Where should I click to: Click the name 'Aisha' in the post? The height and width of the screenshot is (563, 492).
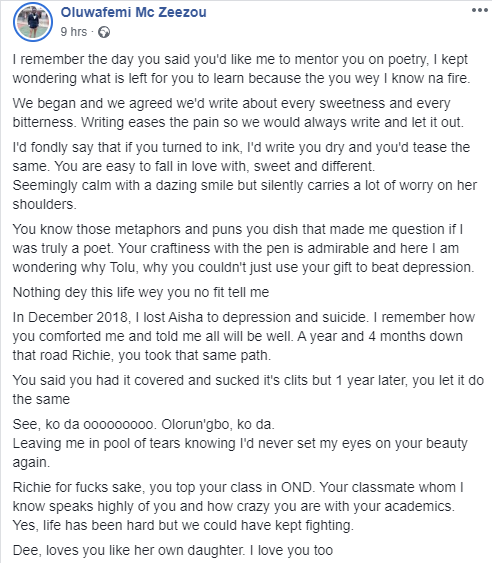point(185,317)
